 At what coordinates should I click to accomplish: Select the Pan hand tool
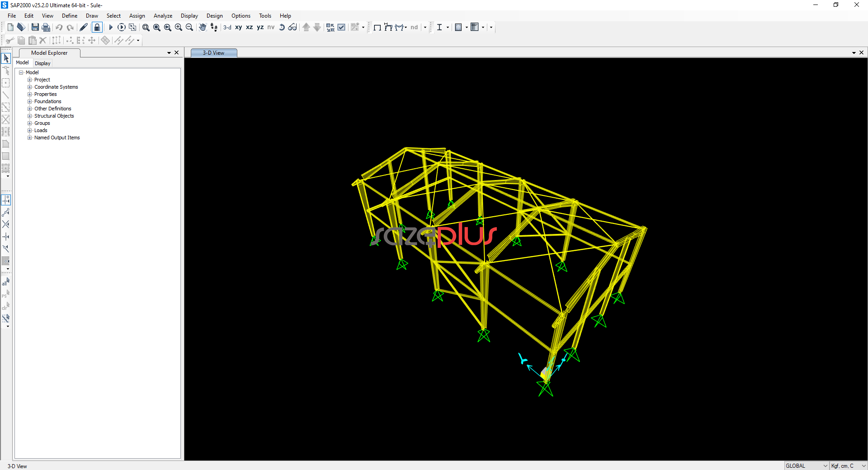pyautogui.click(x=203, y=27)
